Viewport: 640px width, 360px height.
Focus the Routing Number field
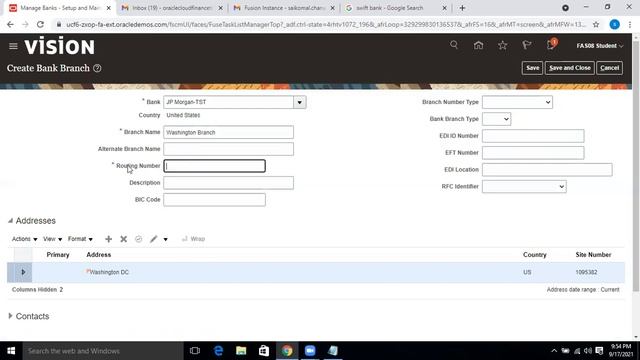point(214,166)
